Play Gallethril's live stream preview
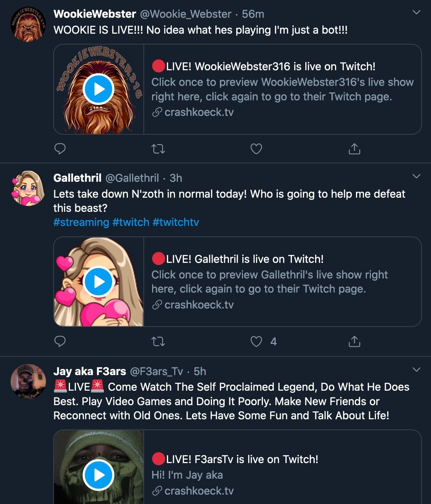This screenshot has height=504, width=431. coord(99,282)
